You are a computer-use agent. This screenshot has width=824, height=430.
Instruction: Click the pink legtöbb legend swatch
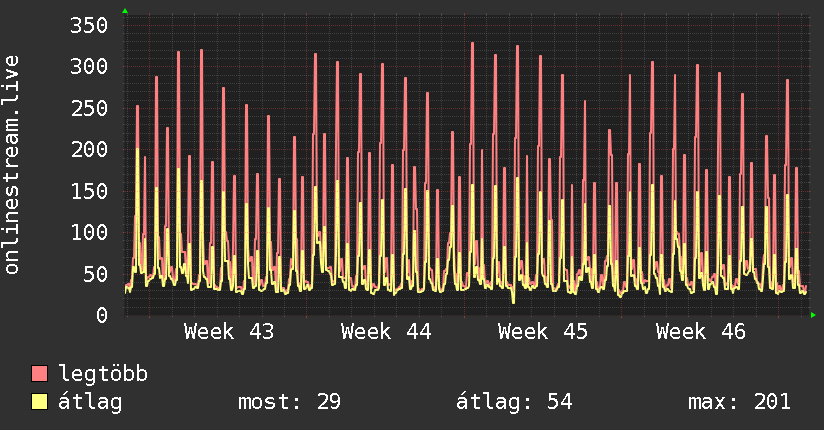pyautogui.click(x=39, y=373)
